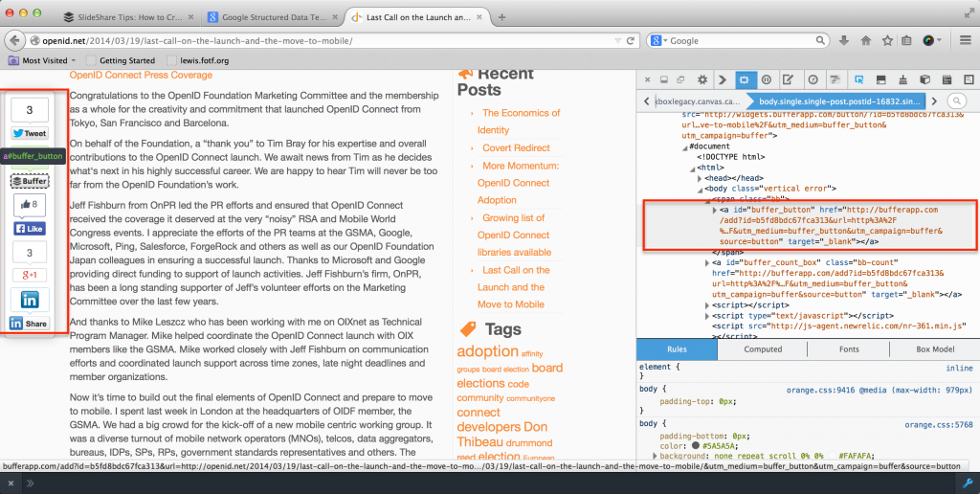The width and height of the screenshot is (980, 494).
Task: Open OpenID Connect Press Coverage link
Action: (x=141, y=75)
